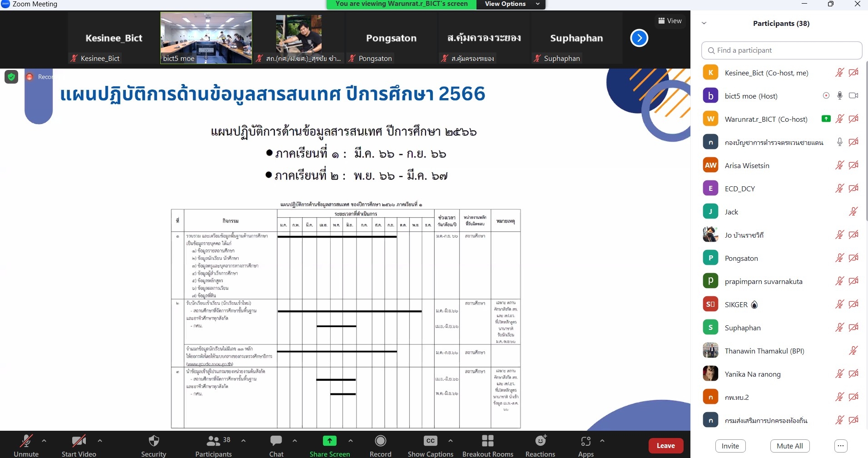The height and width of the screenshot is (458, 868).
Task: Open the Chat panel
Action: (276, 445)
